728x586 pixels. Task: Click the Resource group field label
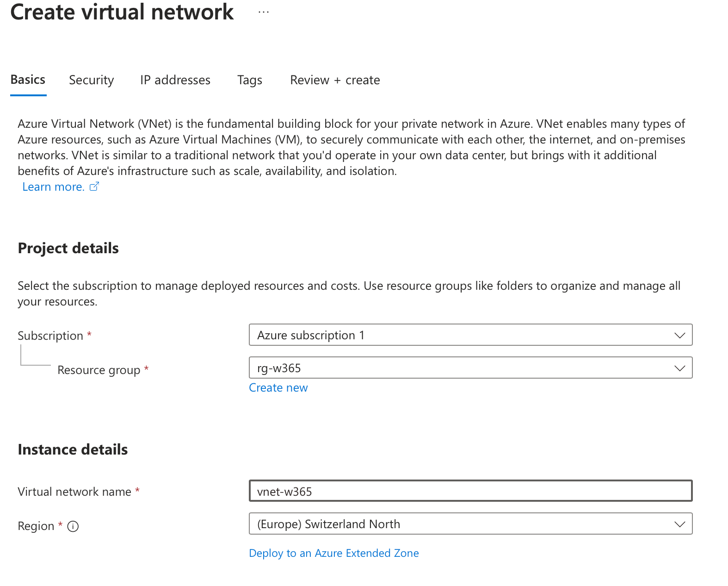(99, 370)
